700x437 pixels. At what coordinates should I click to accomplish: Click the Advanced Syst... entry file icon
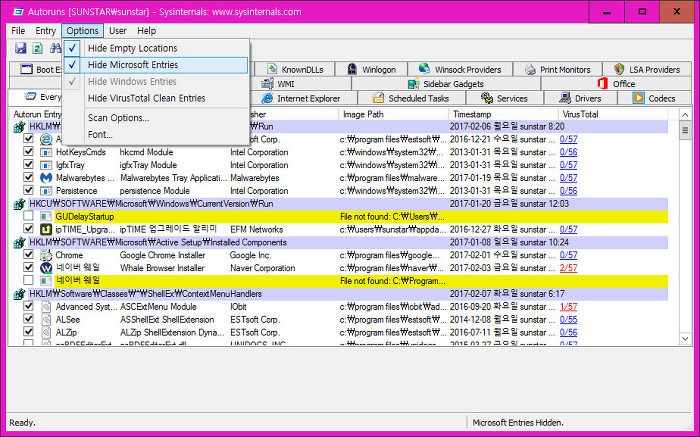[46, 307]
